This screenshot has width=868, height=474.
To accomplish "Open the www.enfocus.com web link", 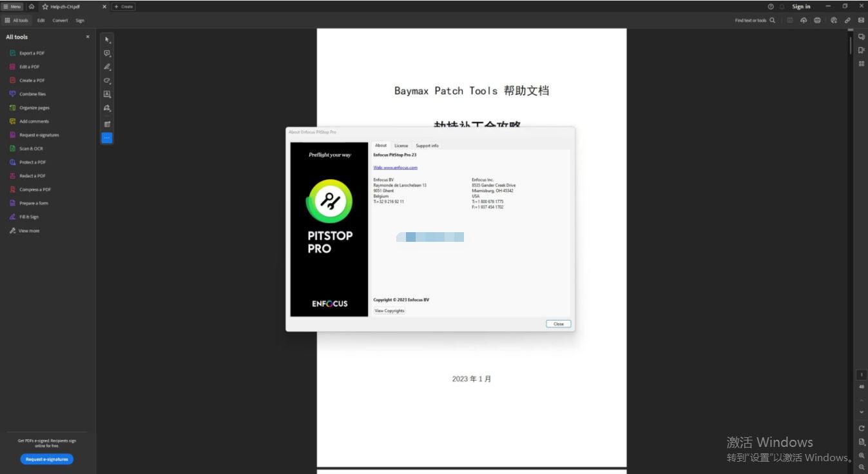I will tap(396, 168).
